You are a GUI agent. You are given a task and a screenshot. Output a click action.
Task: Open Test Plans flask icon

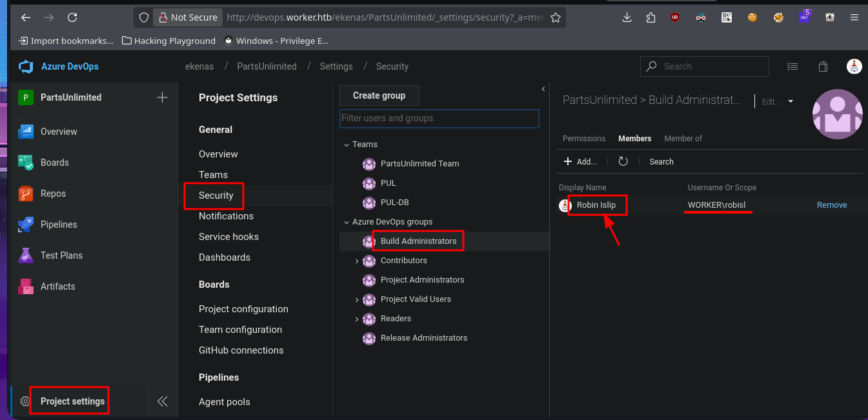[x=26, y=255]
